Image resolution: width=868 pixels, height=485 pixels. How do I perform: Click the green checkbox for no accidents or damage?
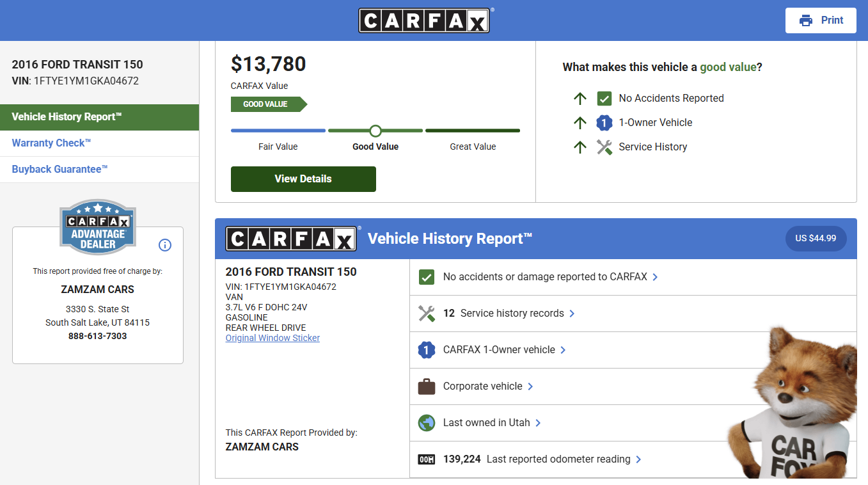click(426, 277)
